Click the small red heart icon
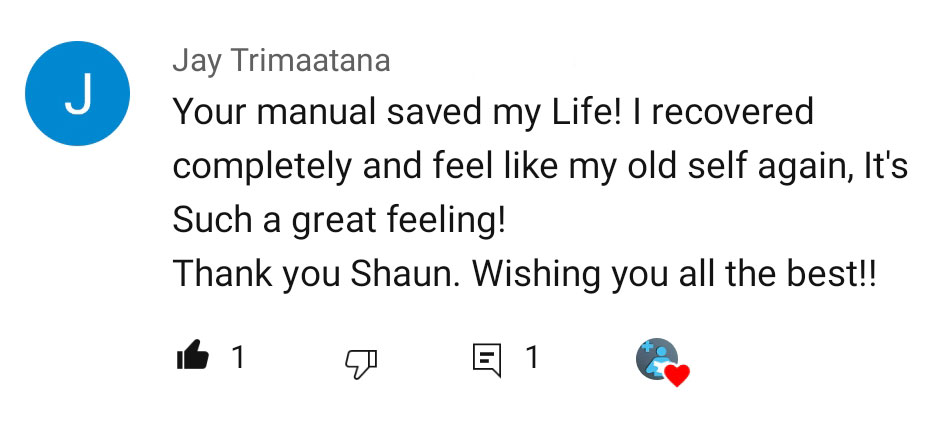The width and height of the screenshot is (948, 433). click(x=677, y=375)
